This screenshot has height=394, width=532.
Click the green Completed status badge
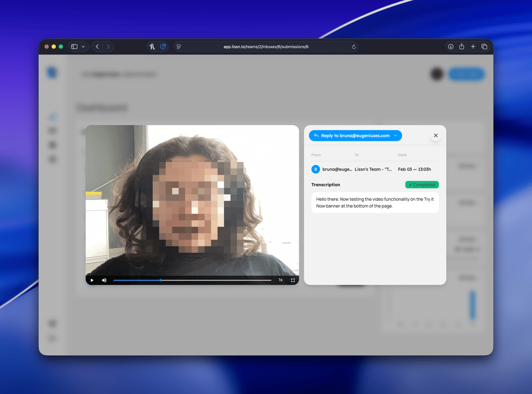point(422,185)
